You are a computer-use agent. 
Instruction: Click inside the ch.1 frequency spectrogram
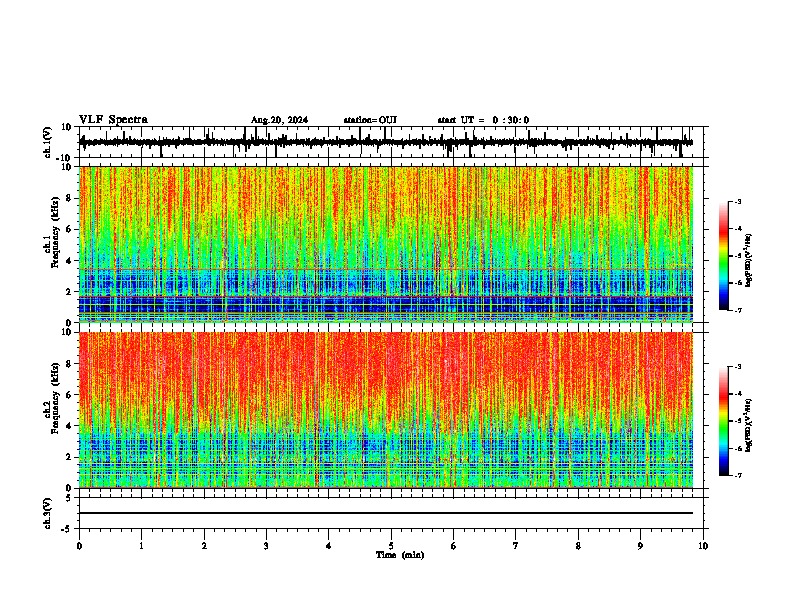pos(386,244)
